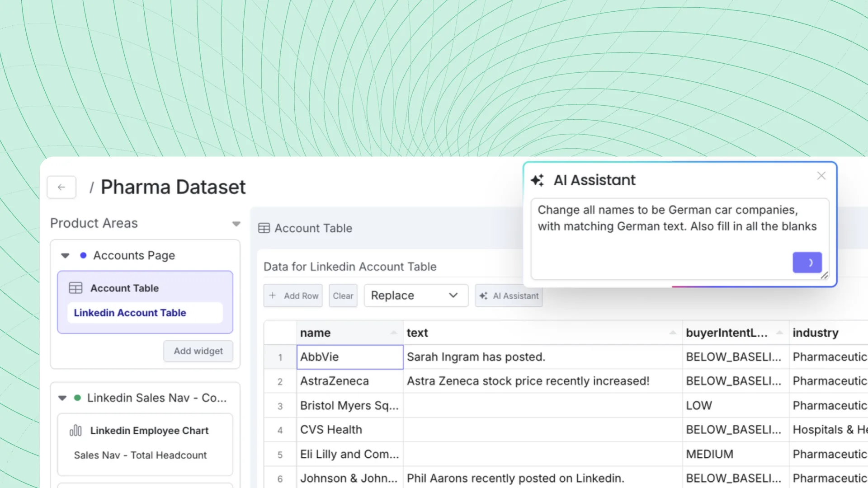
Task: Open the Replace mode dropdown
Action: [x=416, y=296]
